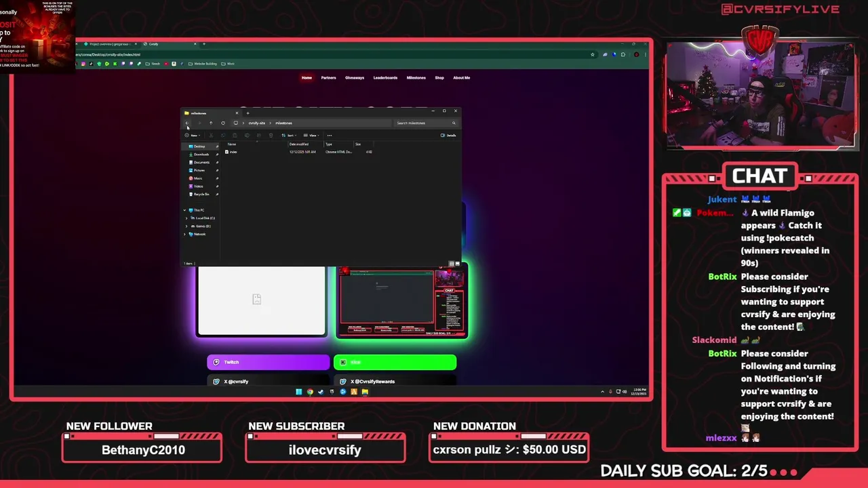The height and width of the screenshot is (488, 868).
Task: Open the View dropdown menu
Action: tap(311, 135)
